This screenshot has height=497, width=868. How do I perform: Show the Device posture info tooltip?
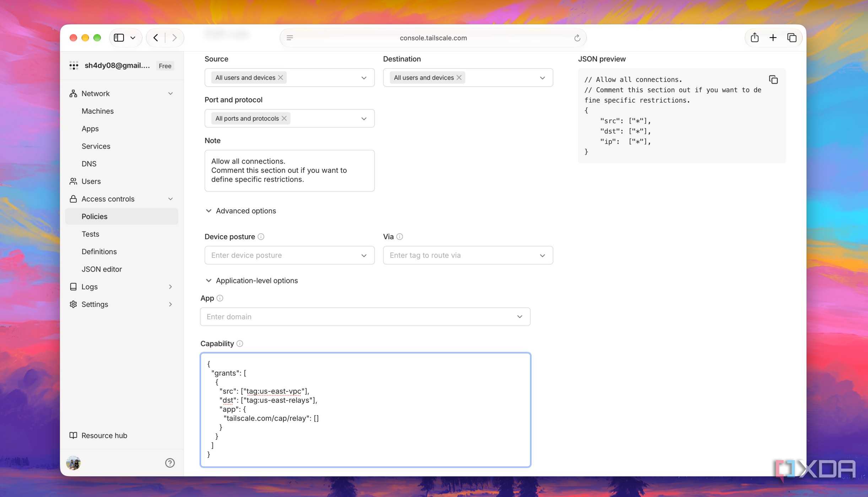coord(261,237)
